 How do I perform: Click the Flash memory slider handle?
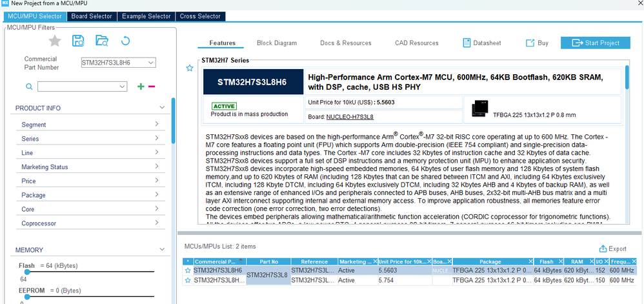click(x=27, y=272)
